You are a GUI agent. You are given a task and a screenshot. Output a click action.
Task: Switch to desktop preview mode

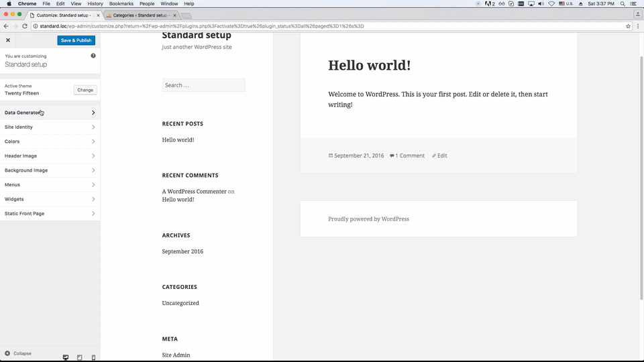coord(66,357)
